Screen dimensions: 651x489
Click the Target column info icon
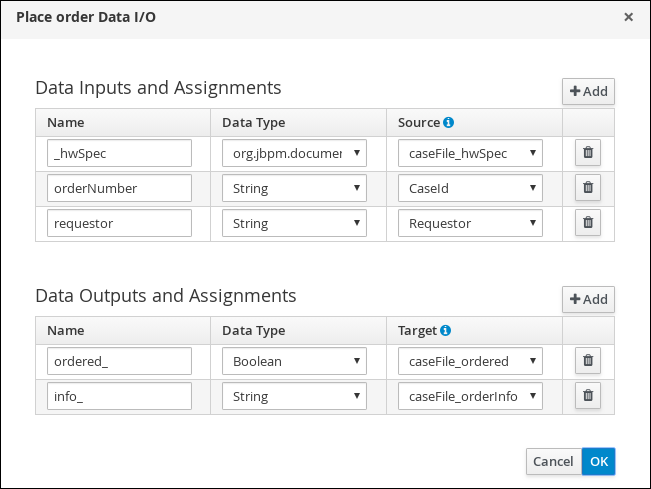pyautogui.click(x=446, y=331)
